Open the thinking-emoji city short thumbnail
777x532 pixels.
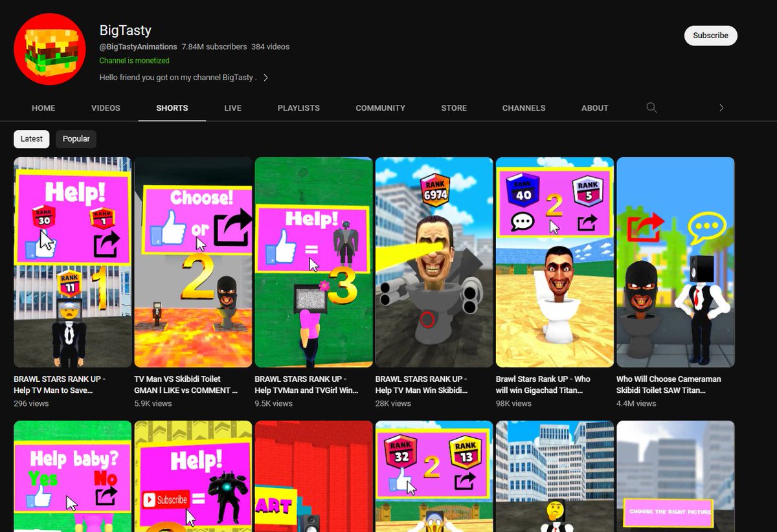click(555, 476)
